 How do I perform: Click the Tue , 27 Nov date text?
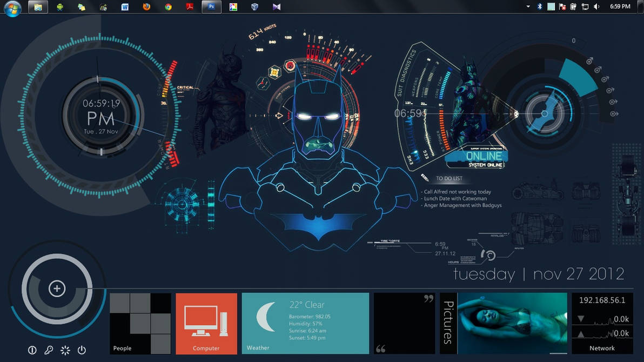pyautogui.click(x=101, y=132)
